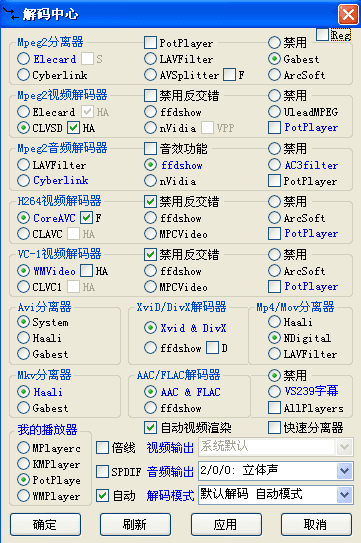Tick D checkbox beside ffdshow
Screen dimensions: 361x543
pos(212,348)
